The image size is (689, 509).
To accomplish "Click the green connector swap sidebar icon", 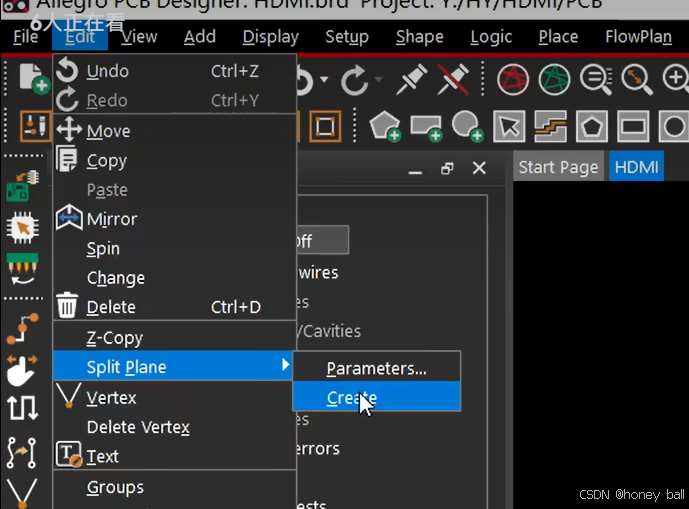I will pos(22,269).
